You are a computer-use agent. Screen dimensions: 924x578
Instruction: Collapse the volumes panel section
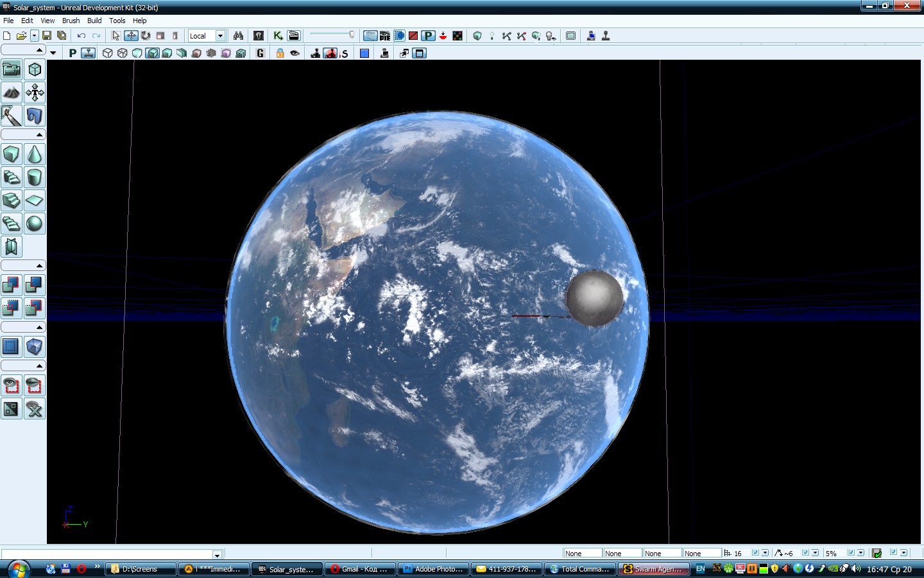click(23, 328)
